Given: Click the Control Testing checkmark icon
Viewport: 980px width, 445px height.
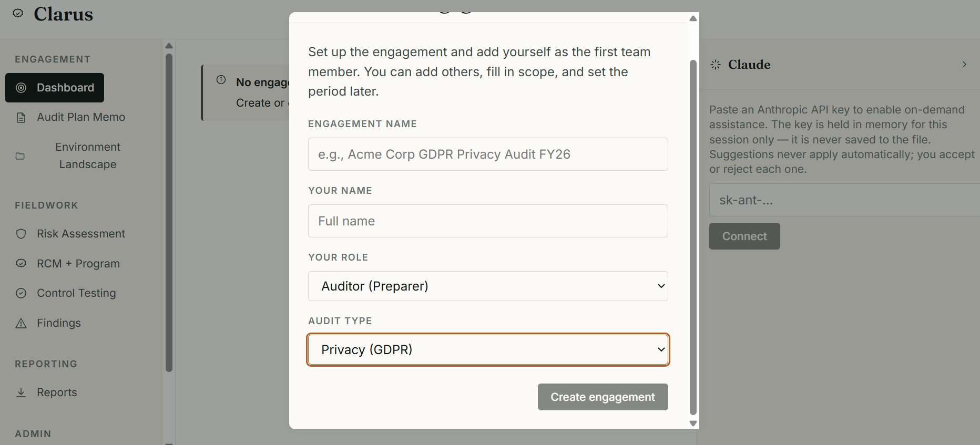Looking at the screenshot, I should pyautogui.click(x=21, y=293).
